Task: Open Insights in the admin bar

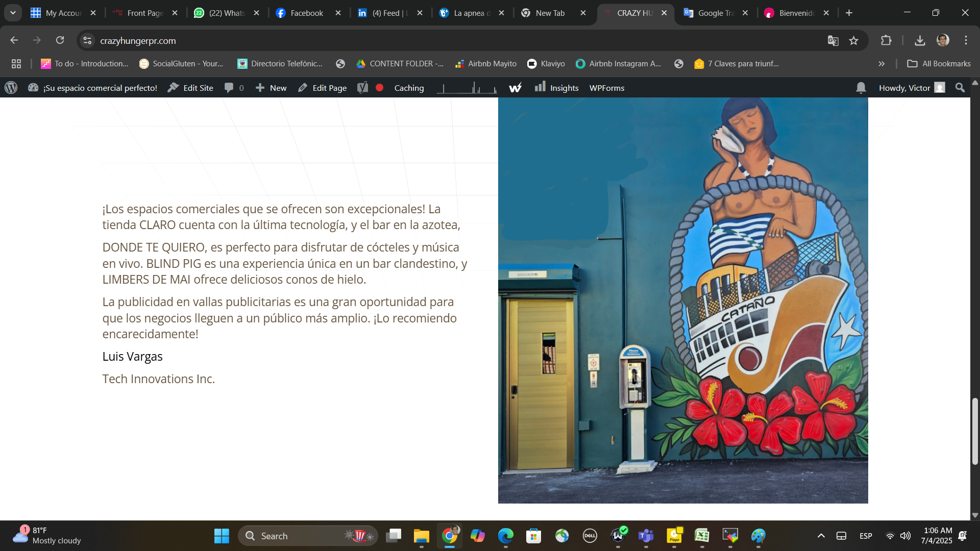Action: click(556, 88)
